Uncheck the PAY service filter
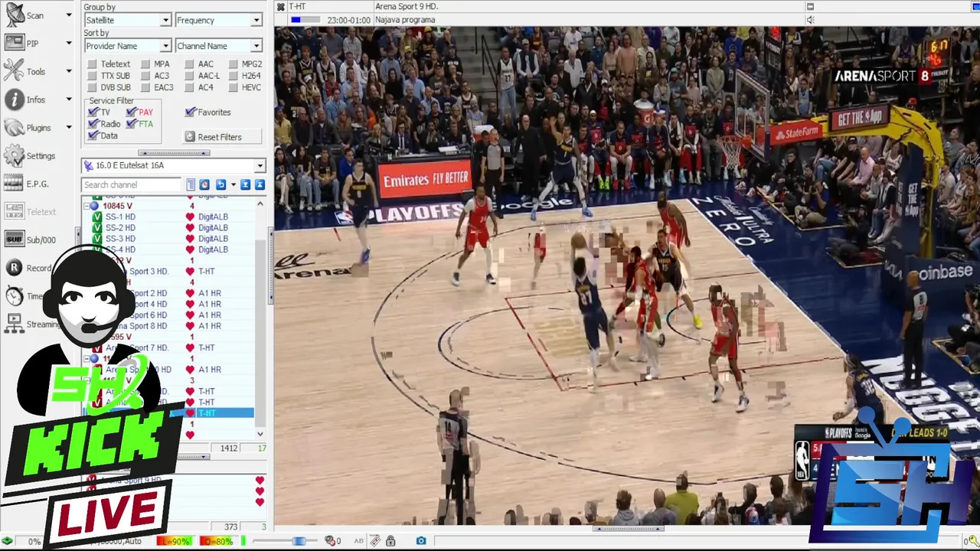 pyautogui.click(x=132, y=112)
